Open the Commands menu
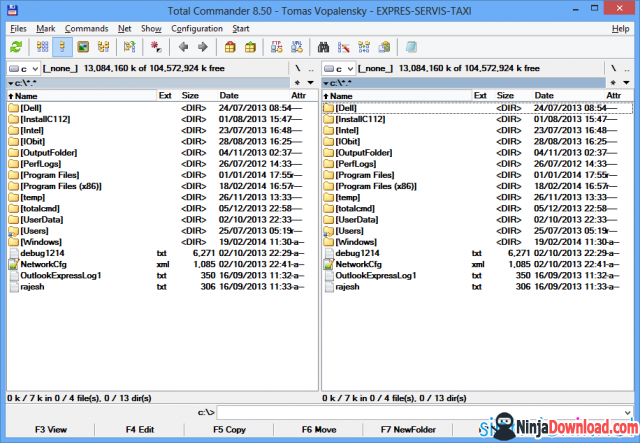The height and width of the screenshot is (443, 640). [x=87, y=29]
